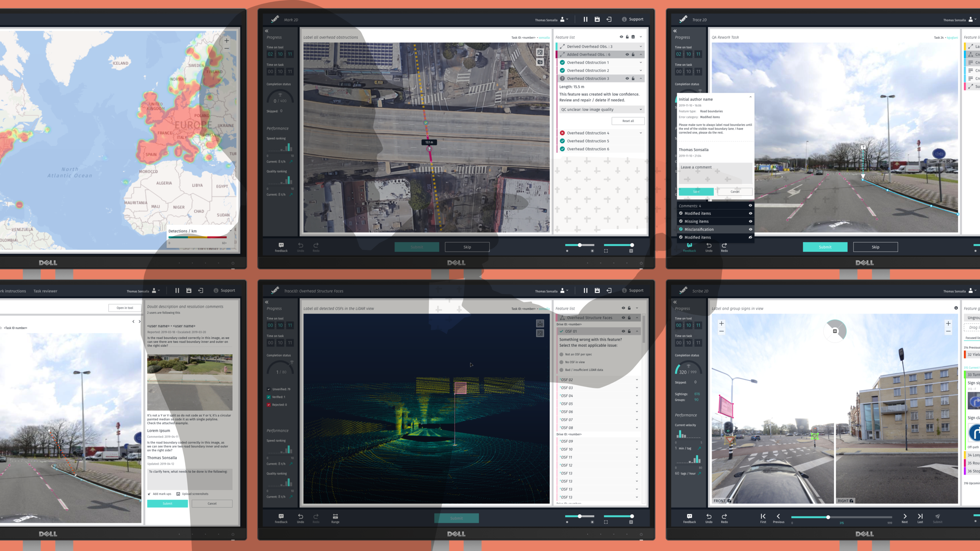The height and width of the screenshot is (551, 980).
Task: Collapse the Overhead Structure Faces group
Action: click(x=637, y=318)
